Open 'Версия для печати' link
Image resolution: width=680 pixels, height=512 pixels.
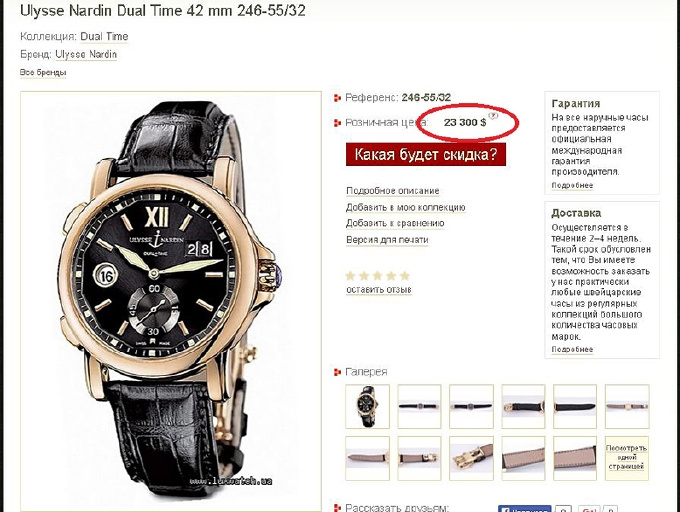tap(387, 240)
